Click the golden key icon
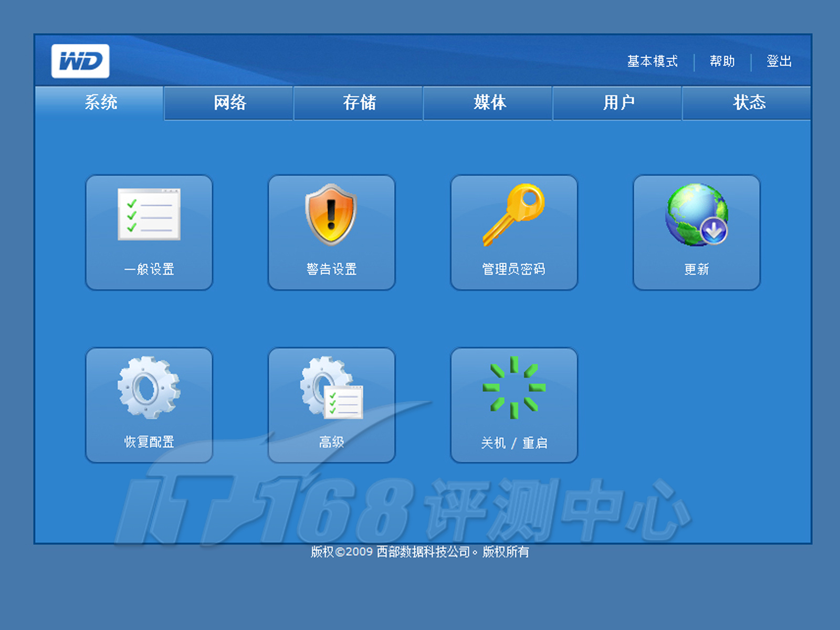The height and width of the screenshot is (630, 840). [513, 214]
